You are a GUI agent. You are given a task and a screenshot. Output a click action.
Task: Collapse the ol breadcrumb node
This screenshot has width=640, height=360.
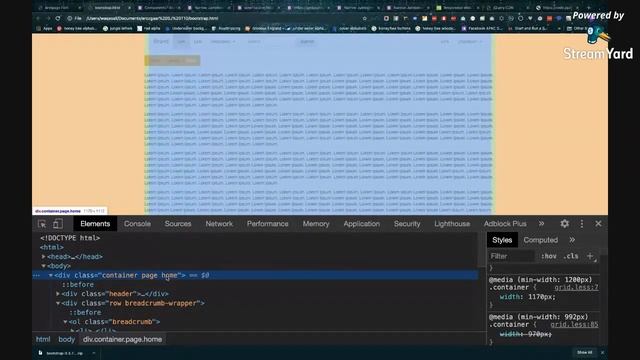pyautogui.click(x=65, y=322)
